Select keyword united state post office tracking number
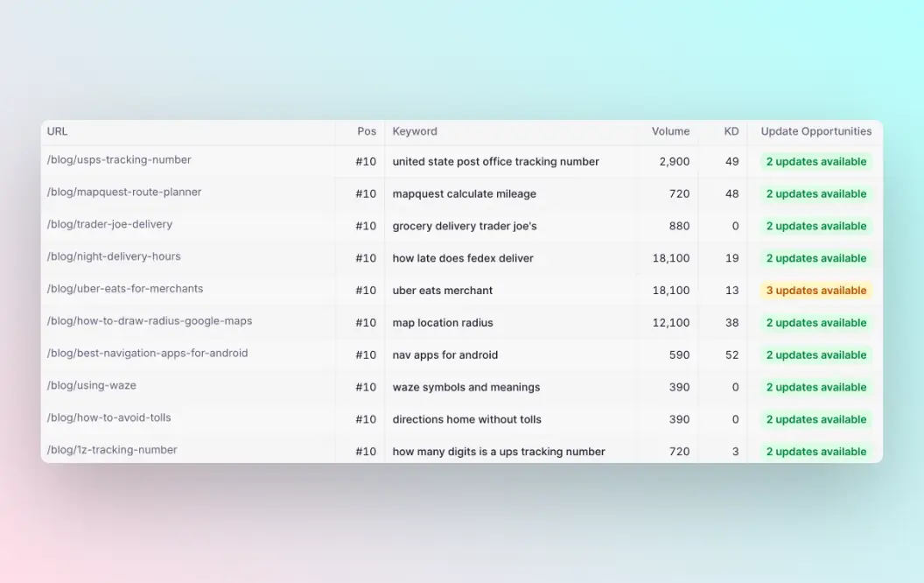 [x=495, y=162]
